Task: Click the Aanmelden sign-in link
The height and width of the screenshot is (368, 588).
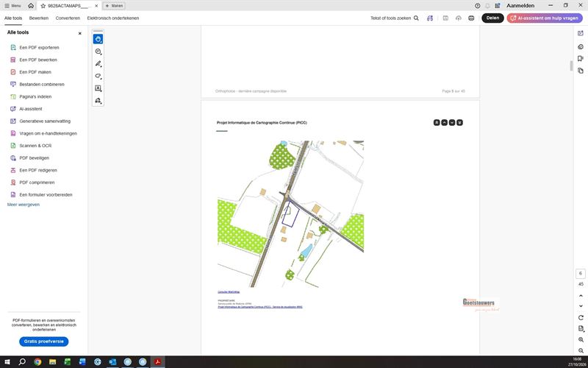Action: click(x=520, y=6)
